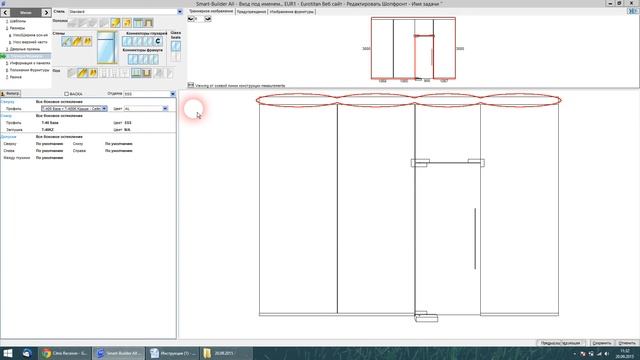Viewport: 640px width, 360px height.
Task: Choose the green frame icon in the Низ row
Action: pos(136,73)
